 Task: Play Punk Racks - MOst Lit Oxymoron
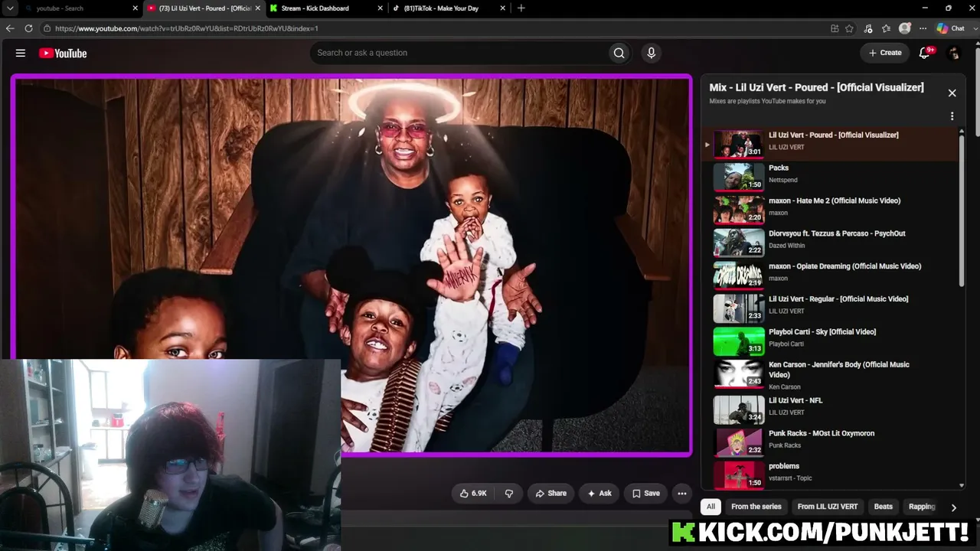830,442
